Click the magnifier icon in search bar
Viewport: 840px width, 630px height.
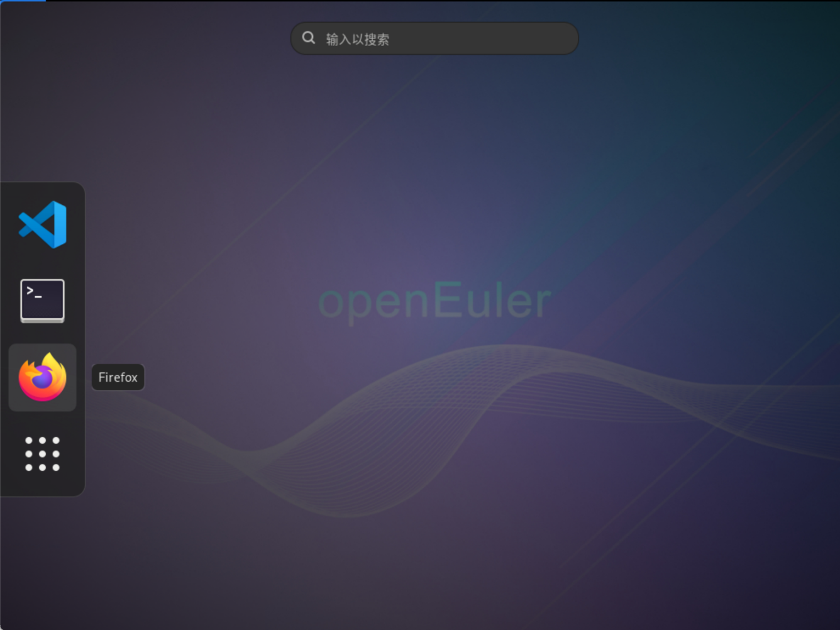pos(308,38)
